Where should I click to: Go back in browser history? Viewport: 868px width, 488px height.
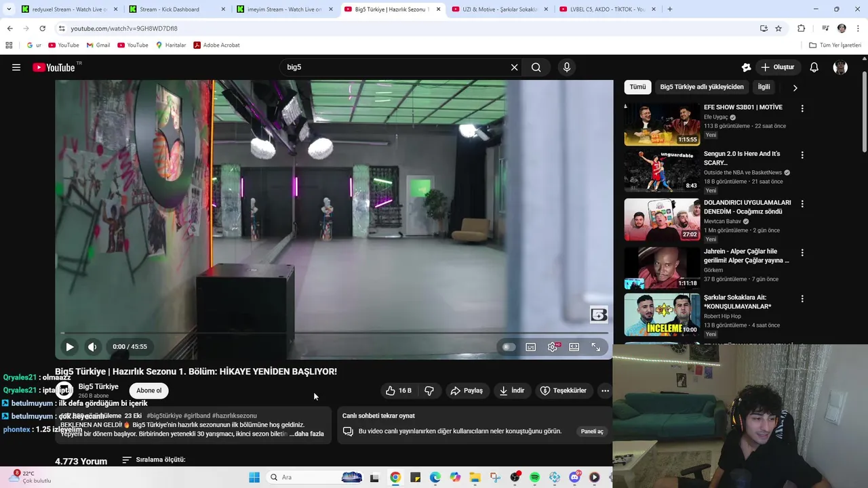tap(9, 28)
